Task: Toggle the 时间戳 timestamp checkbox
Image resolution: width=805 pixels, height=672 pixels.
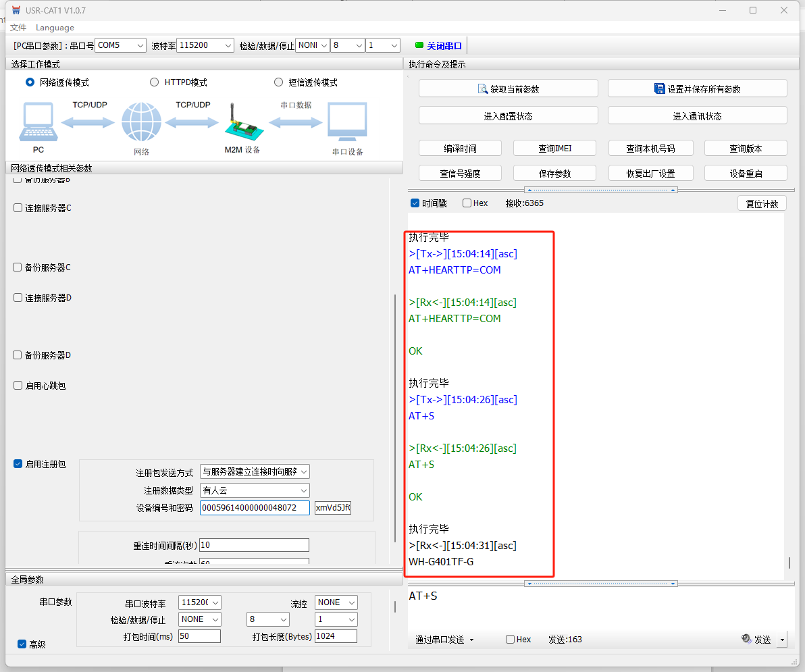Action: tap(415, 203)
